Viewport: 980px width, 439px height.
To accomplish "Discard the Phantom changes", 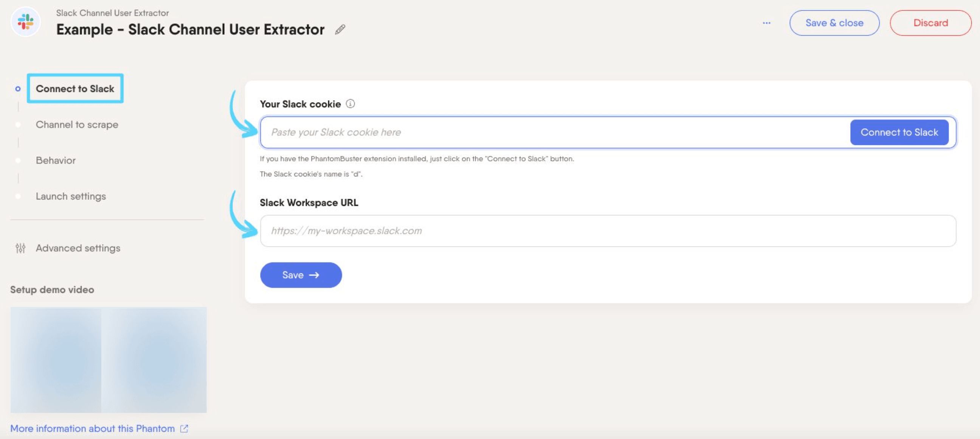I will (x=930, y=23).
